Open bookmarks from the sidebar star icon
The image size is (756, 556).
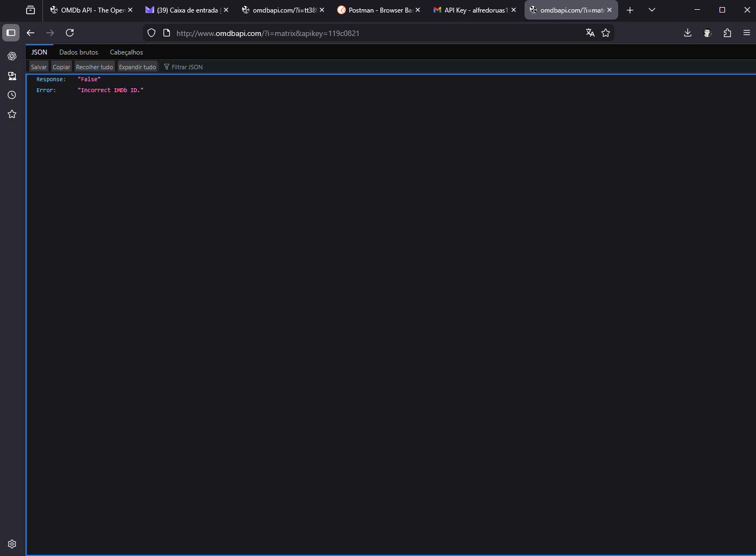[x=12, y=114]
